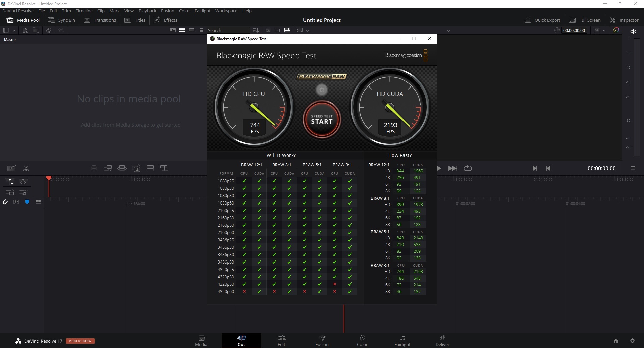The width and height of the screenshot is (644, 348).
Task: Toggle the free playhead timeline mode
Action: point(23,182)
